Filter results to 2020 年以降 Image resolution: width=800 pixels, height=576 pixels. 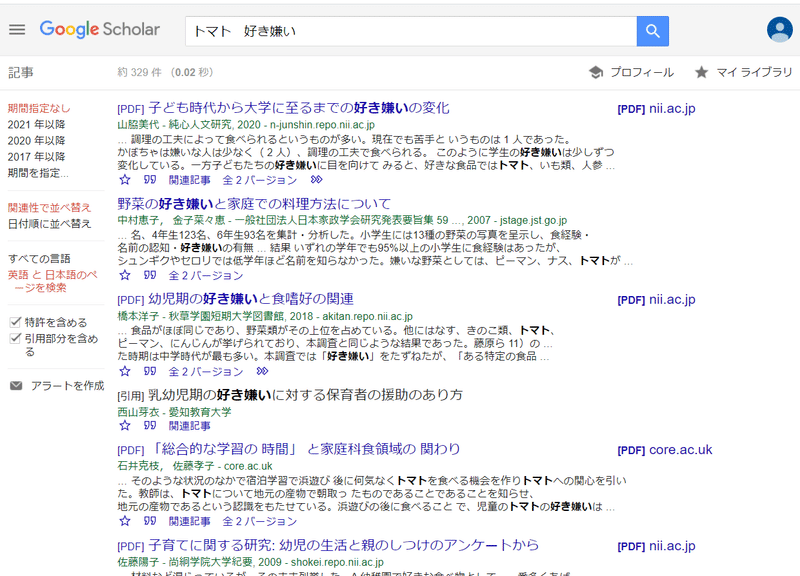pos(36,140)
